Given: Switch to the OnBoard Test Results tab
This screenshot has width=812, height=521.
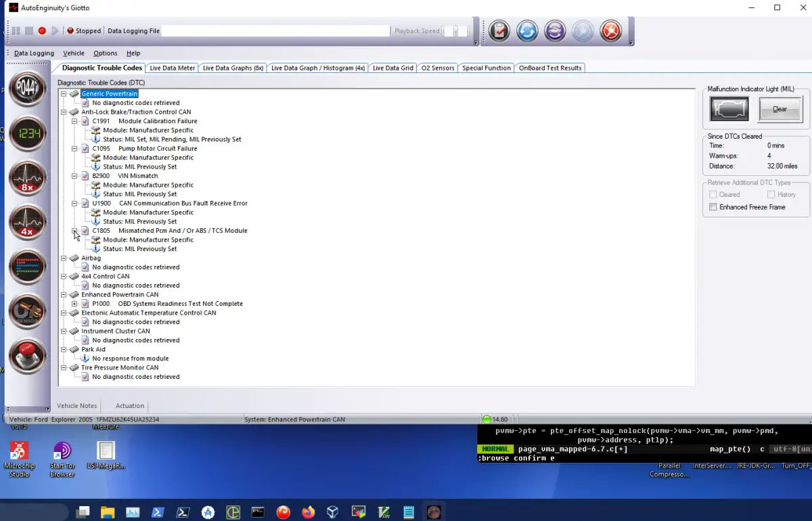Looking at the screenshot, I should point(550,68).
